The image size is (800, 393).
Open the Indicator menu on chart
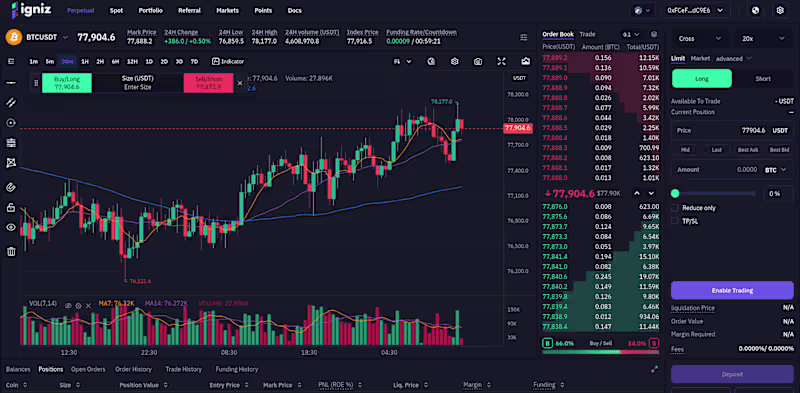coord(228,61)
